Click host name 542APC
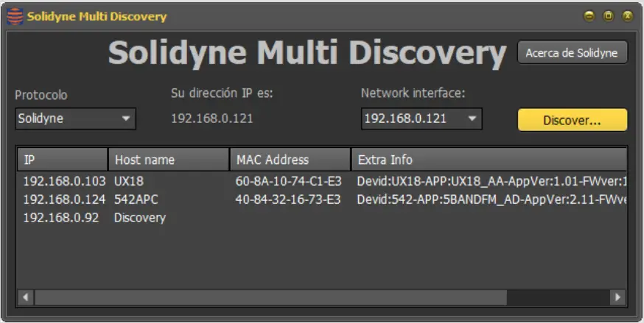The height and width of the screenshot is (323, 644). pyautogui.click(x=136, y=199)
